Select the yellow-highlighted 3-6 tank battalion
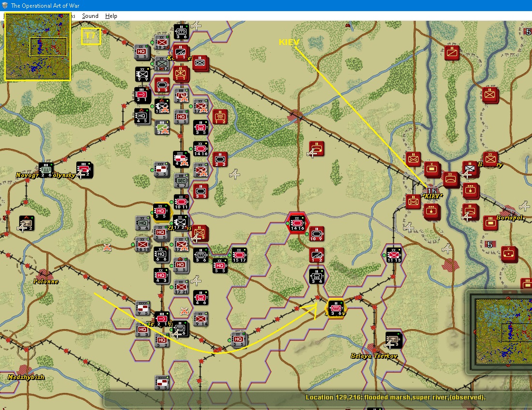This screenshot has width=532, height=410. (336, 308)
